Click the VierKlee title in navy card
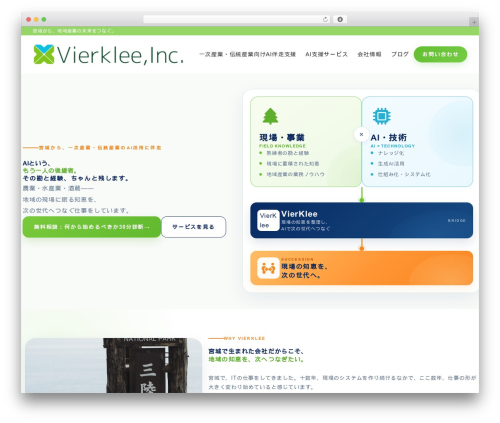 point(299,214)
